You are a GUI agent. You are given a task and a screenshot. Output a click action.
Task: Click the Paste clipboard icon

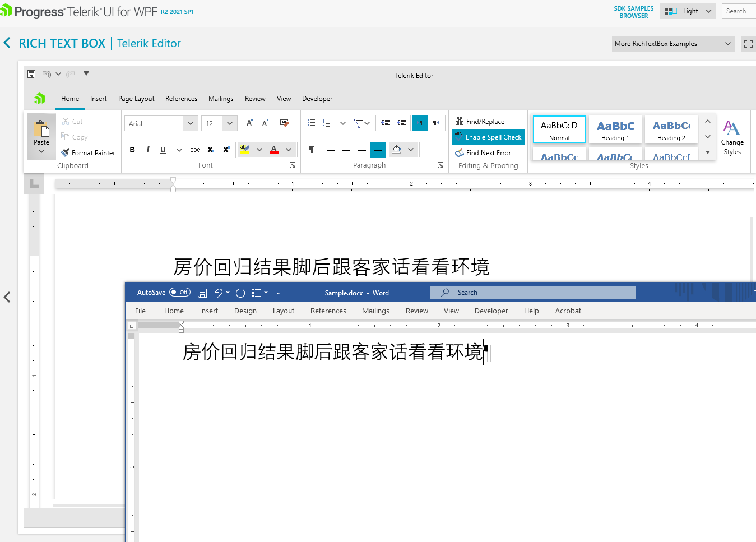point(41,128)
